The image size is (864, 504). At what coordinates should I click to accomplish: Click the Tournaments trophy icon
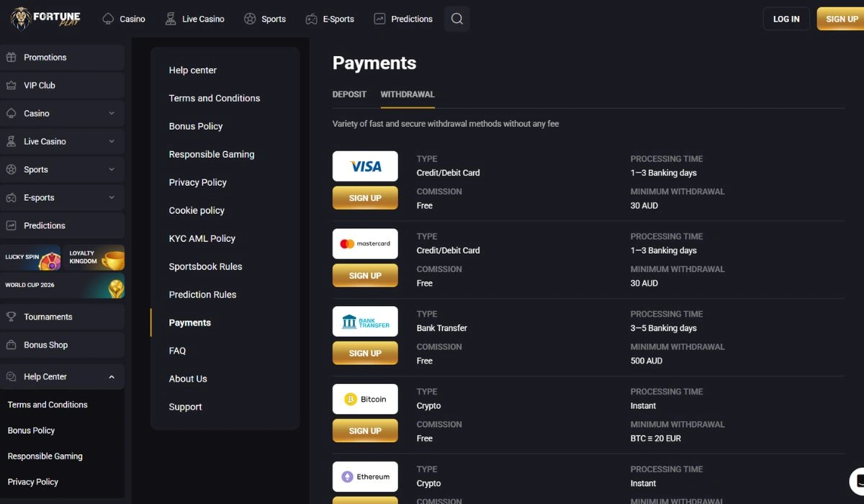(11, 317)
